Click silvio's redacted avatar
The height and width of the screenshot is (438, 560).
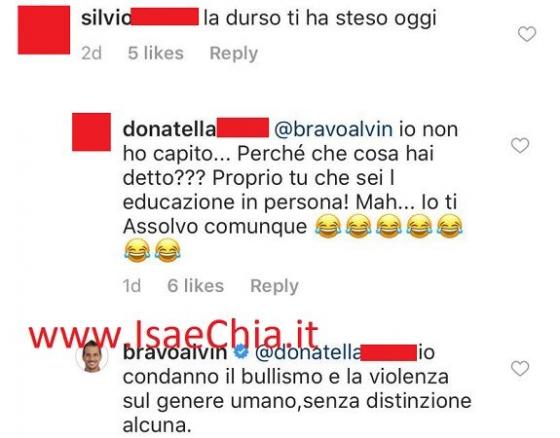(x=44, y=30)
